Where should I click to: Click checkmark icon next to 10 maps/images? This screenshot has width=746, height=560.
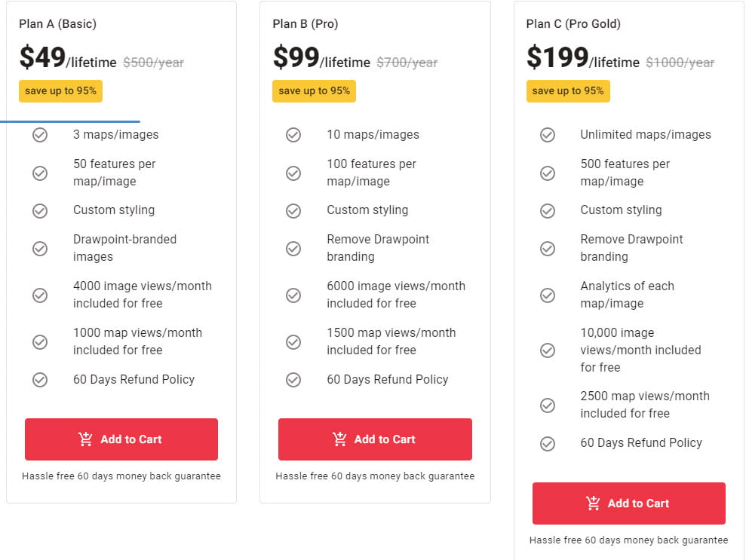293,135
